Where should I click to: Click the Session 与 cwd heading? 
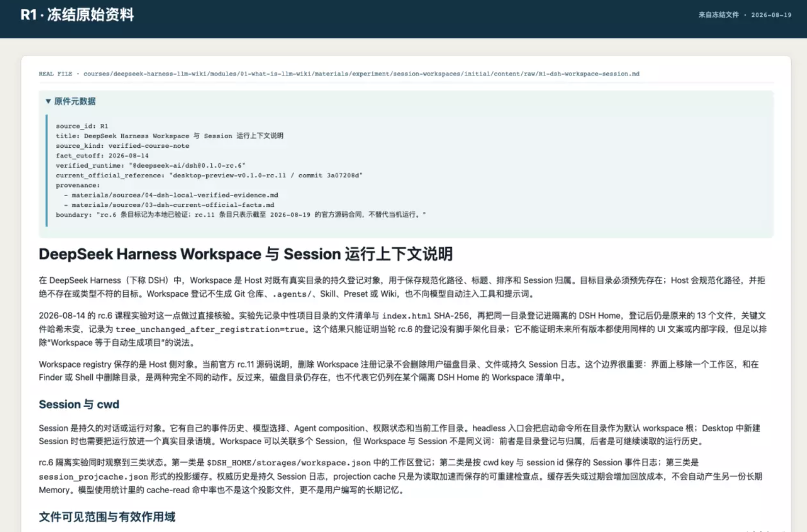[x=79, y=405]
